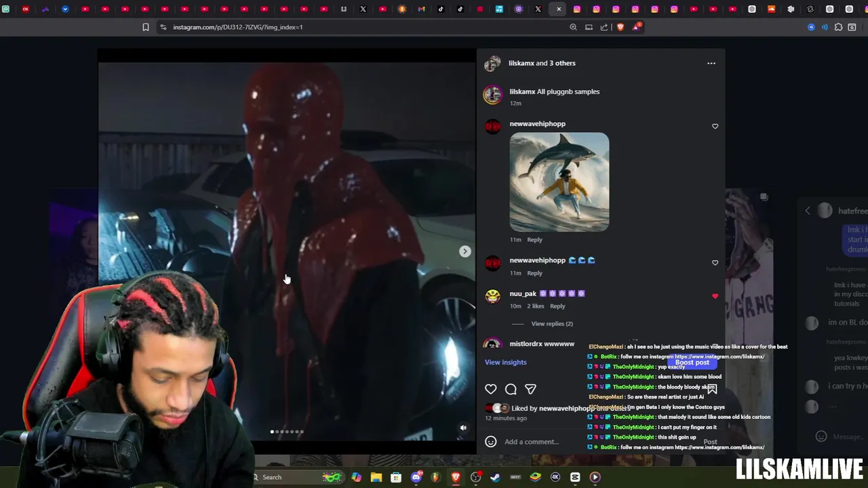Advance to the next carousel image
Screen dimensions: 868x488
465,251
